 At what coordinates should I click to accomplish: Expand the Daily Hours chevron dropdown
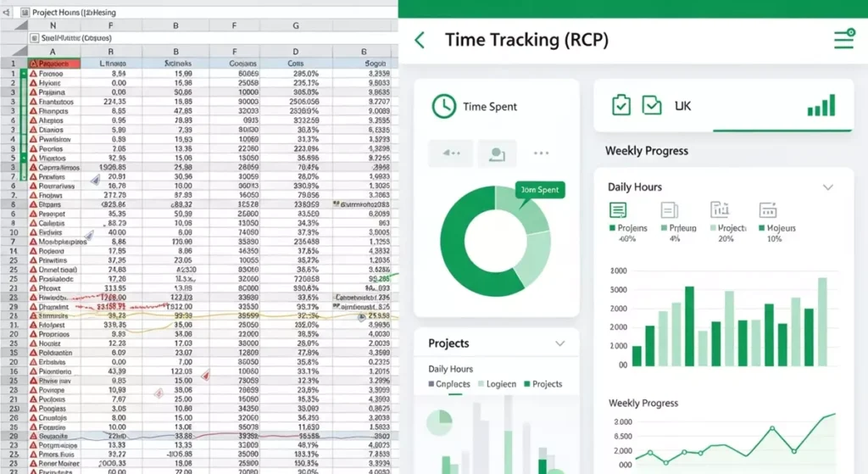(x=827, y=187)
